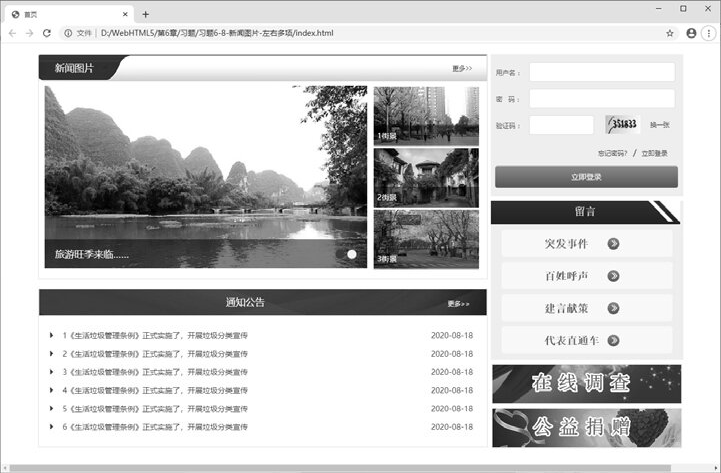Viewport: 721px width, 473px height.
Task: Click the white slider dot on main photo
Action: coord(352,254)
